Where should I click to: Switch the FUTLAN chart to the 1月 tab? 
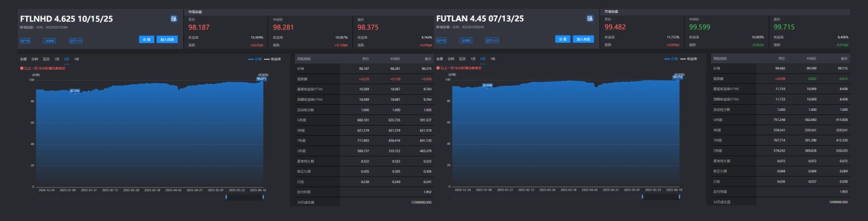(473, 59)
